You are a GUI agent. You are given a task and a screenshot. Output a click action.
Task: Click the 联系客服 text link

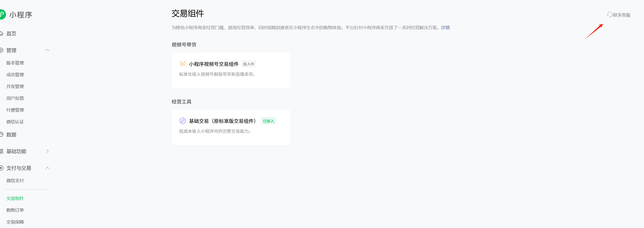click(x=621, y=15)
